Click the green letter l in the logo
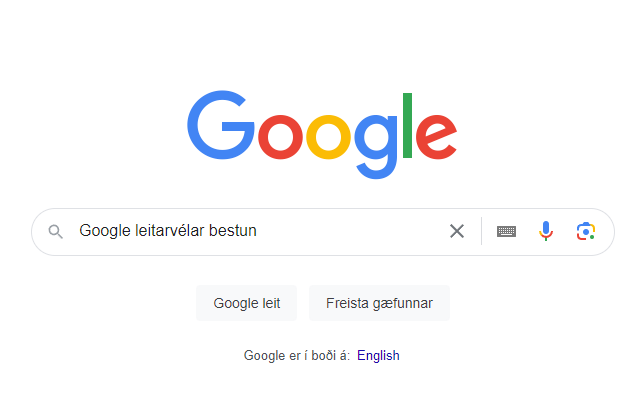The width and height of the screenshot is (642, 416). 408,125
